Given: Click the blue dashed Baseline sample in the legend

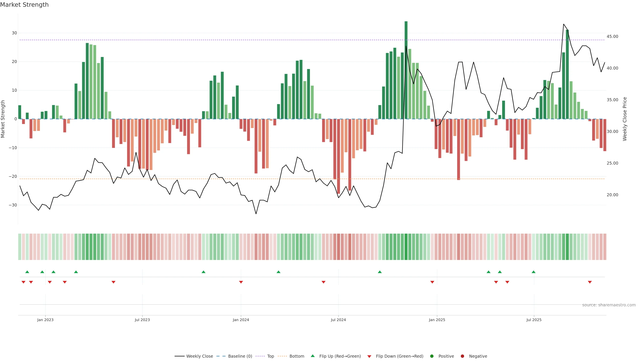Looking at the screenshot, I should point(221,356).
